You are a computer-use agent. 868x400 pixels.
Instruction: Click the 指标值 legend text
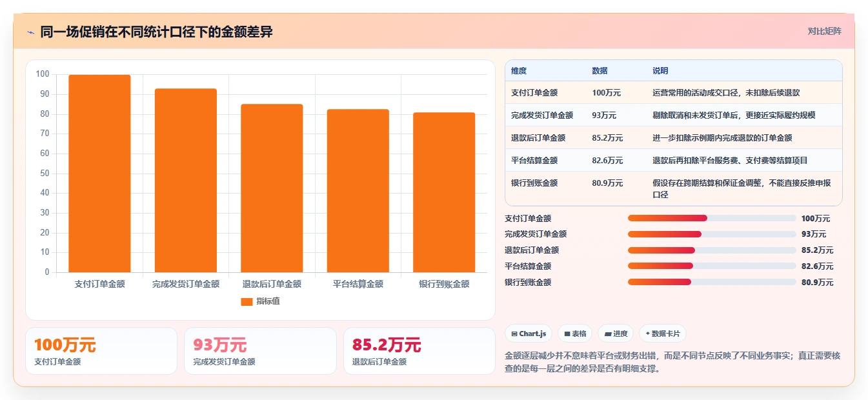pos(268,301)
